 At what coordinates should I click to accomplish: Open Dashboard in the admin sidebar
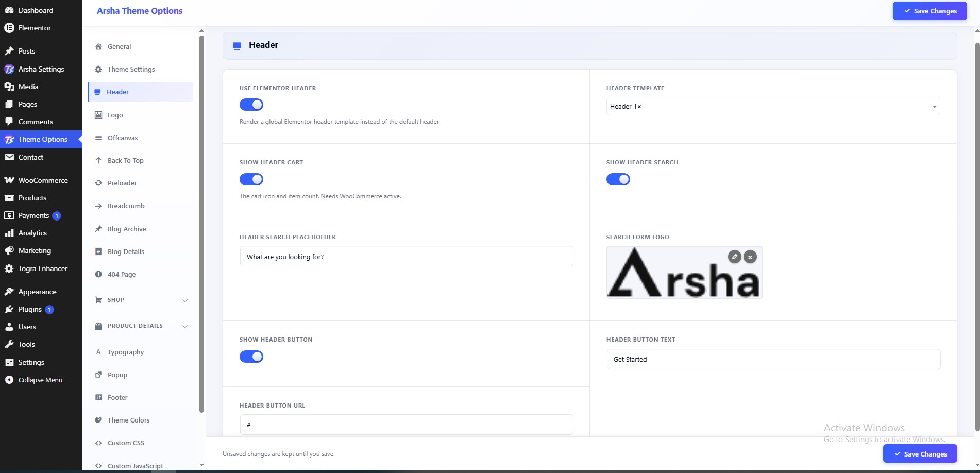pos(41,10)
